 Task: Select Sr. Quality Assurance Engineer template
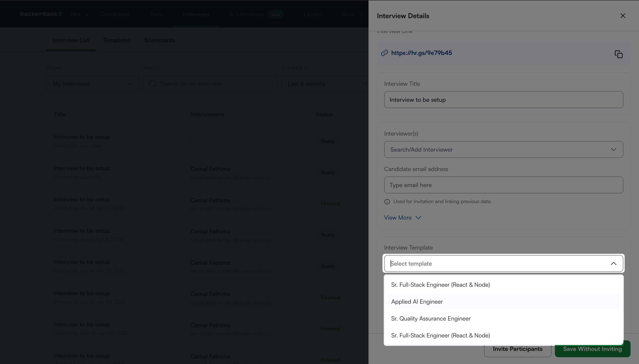(x=431, y=318)
